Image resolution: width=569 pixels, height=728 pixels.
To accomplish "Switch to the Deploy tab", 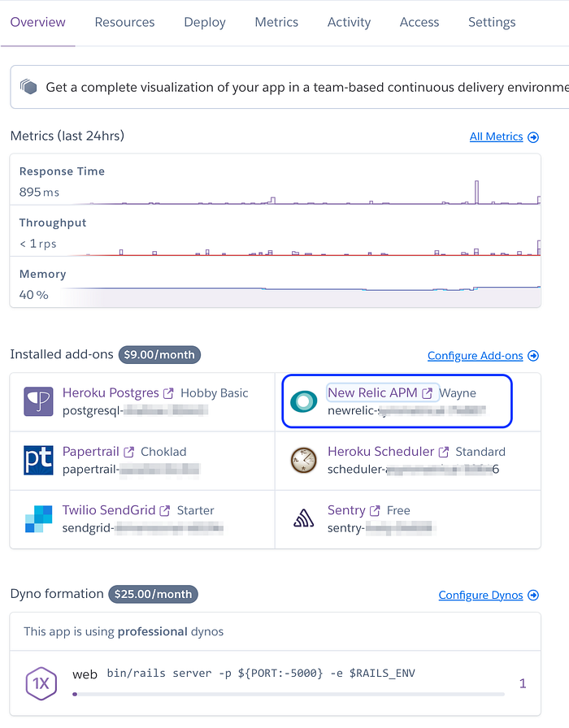I will pos(205,22).
